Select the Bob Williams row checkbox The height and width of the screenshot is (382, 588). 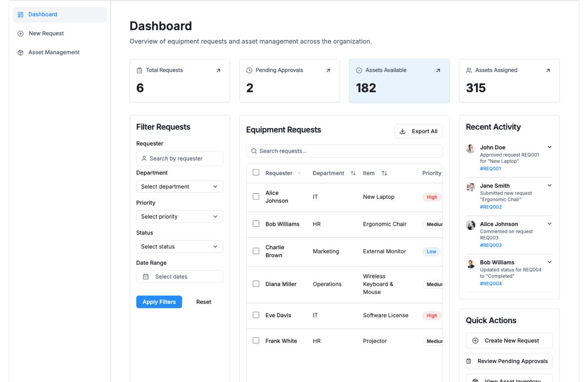pos(256,224)
